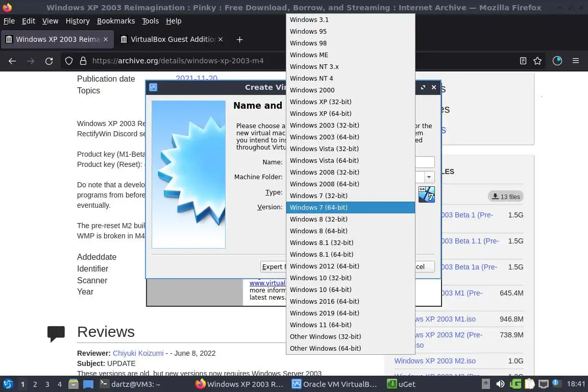Select Windows 8.1 (32-bit)
The height and width of the screenshot is (392, 588).
(x=350, y=242)
